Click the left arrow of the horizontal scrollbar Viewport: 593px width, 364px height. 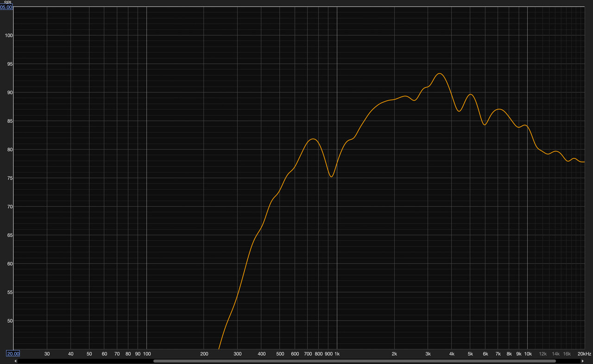(x=16, y=361)
